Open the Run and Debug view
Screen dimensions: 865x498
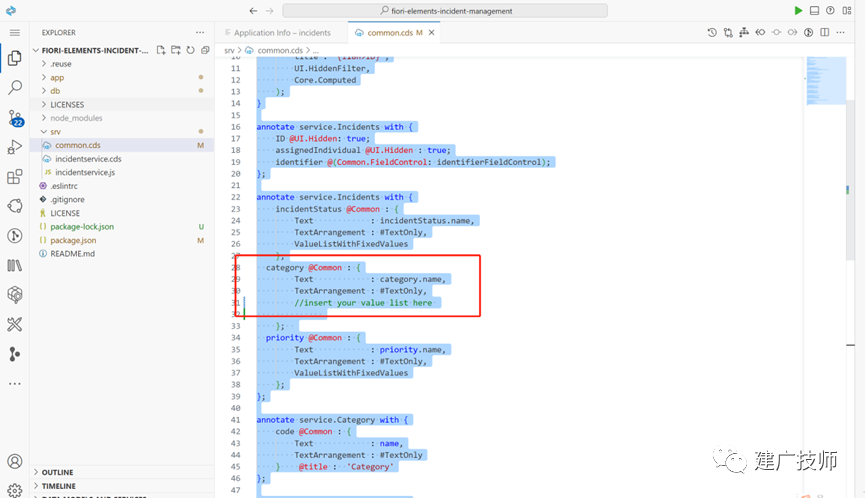15,147
